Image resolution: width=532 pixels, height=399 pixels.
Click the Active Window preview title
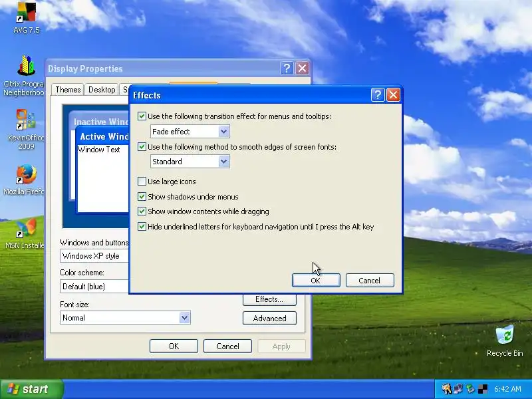[104, 136]
